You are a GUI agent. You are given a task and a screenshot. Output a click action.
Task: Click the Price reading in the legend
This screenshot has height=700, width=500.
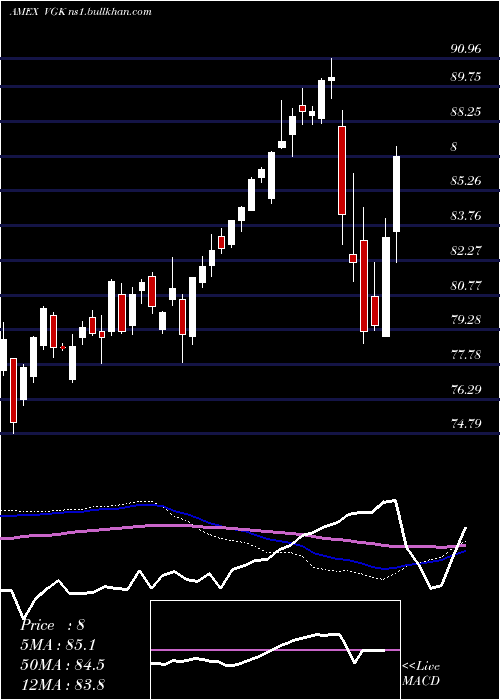tap(52, 625)
